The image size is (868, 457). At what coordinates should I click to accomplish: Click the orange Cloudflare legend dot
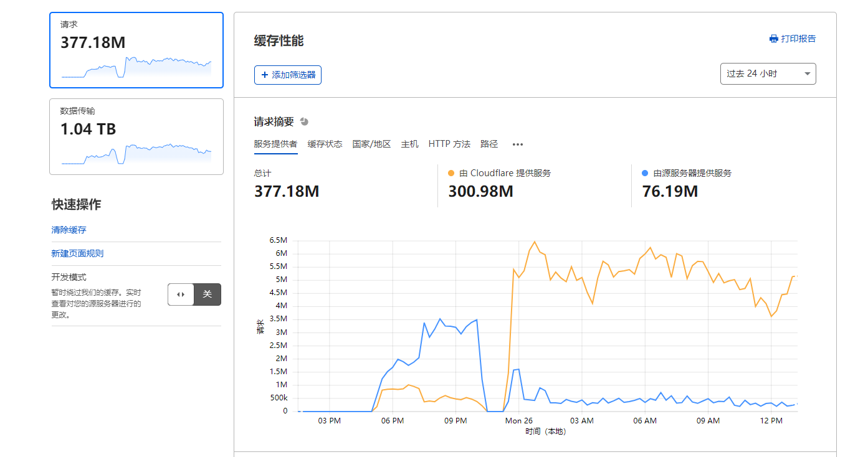[451, 174]
